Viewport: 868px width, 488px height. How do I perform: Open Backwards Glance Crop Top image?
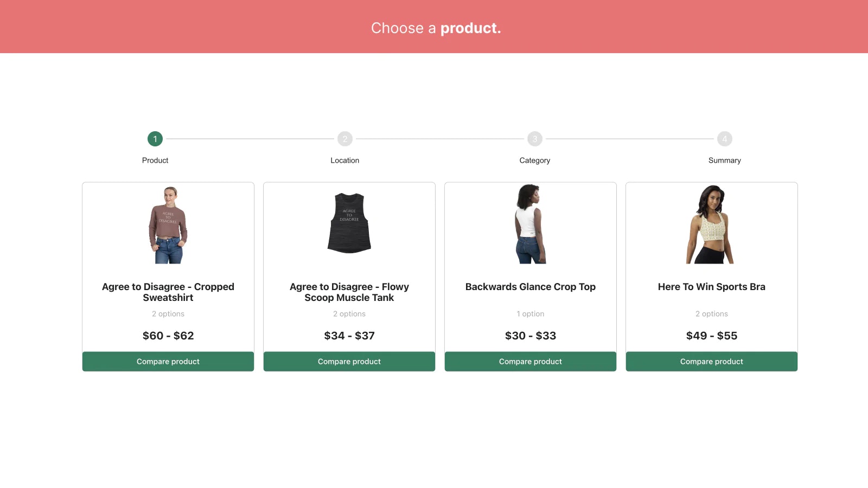(x=531, y=224)
